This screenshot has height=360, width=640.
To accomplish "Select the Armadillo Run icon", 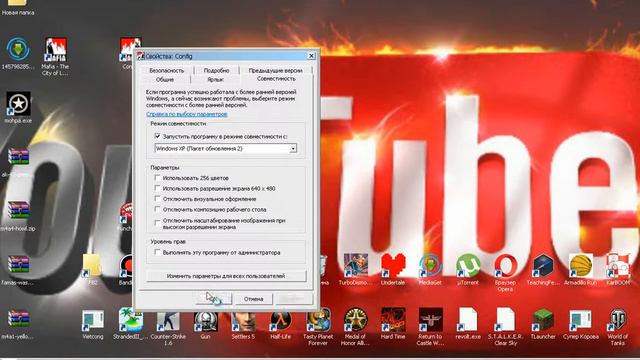I will pyautogui.click(x=580, y=265).
